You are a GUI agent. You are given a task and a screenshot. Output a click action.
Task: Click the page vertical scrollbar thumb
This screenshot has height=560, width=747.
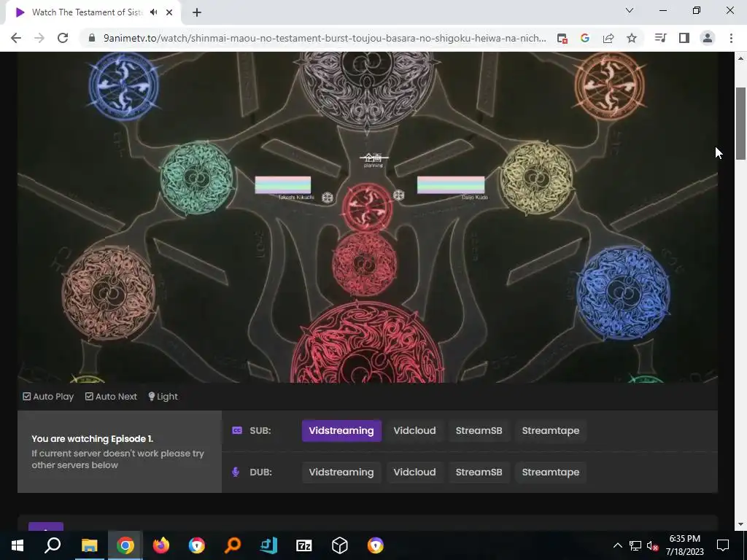(740, 124)
